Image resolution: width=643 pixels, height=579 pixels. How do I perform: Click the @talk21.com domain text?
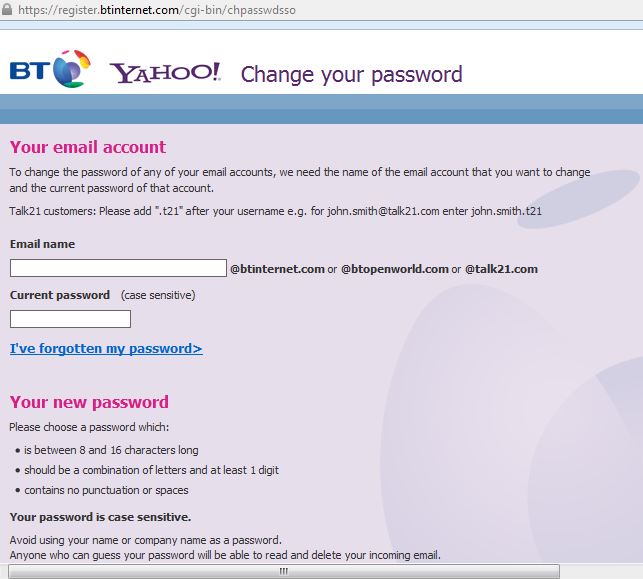501,269
